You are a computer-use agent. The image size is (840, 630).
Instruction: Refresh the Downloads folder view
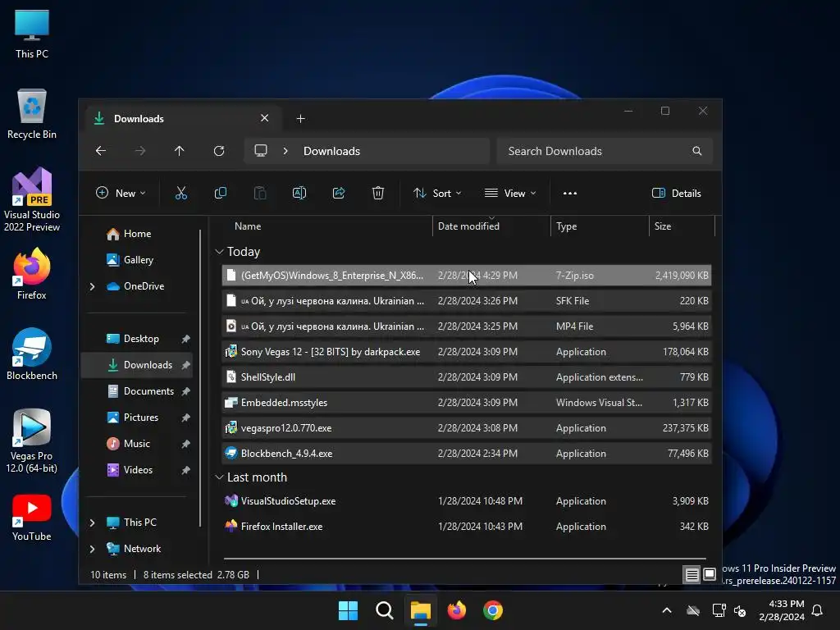[219, 151]
